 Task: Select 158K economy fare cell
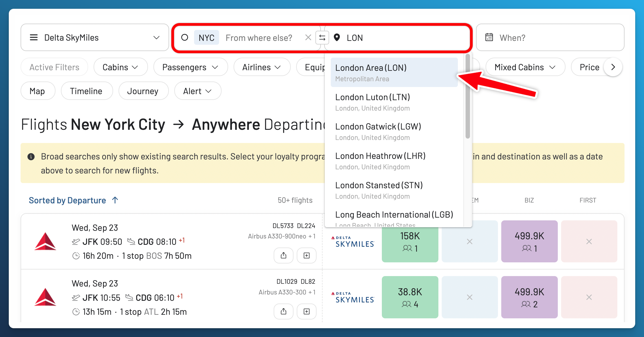pyautogui.click(x=410, y=241)
